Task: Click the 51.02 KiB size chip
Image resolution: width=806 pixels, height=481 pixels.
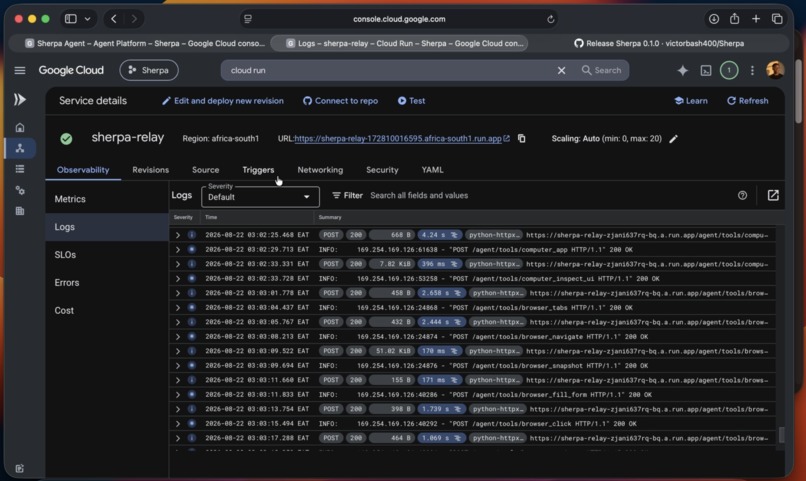Action: click(392, 351)
